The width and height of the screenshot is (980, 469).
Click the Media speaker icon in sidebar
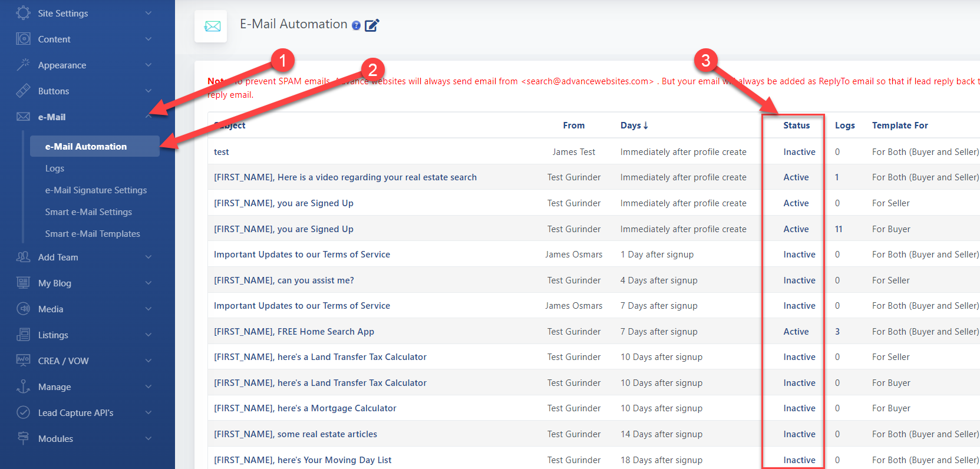23,309
